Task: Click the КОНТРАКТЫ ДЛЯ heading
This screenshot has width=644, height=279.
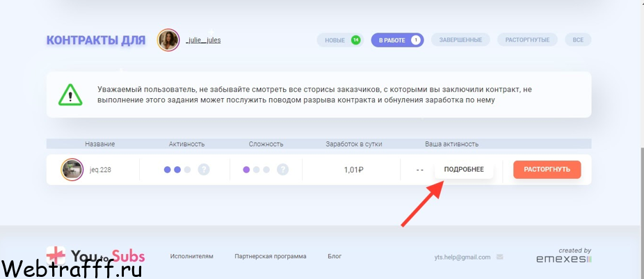Action: [96, 40]
